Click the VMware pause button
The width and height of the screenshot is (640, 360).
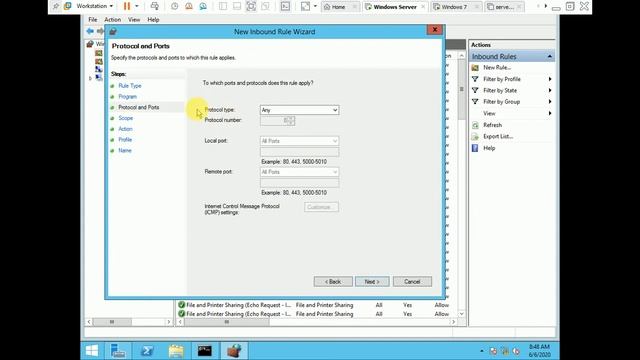[x=127, y=6]
